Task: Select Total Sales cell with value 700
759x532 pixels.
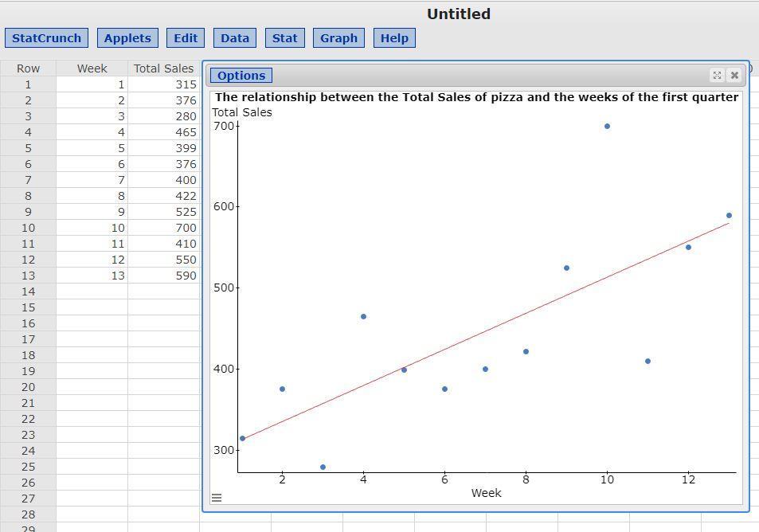Action: (x=163, y=228)
